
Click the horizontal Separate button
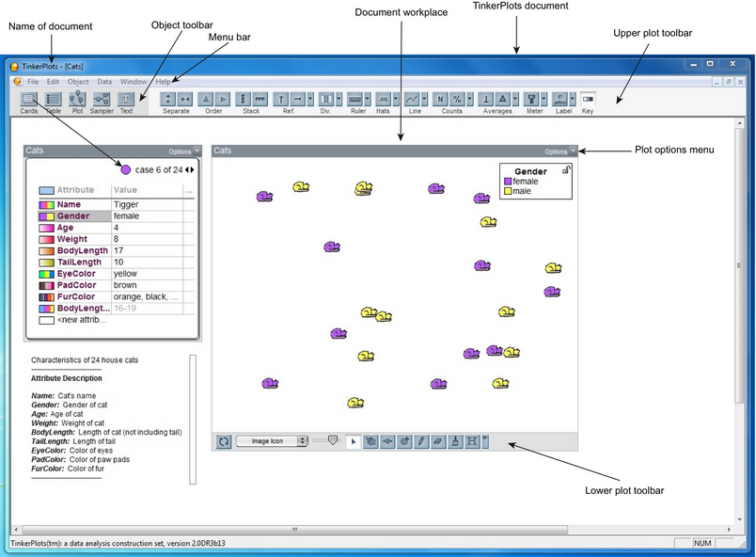pos(185,100)
